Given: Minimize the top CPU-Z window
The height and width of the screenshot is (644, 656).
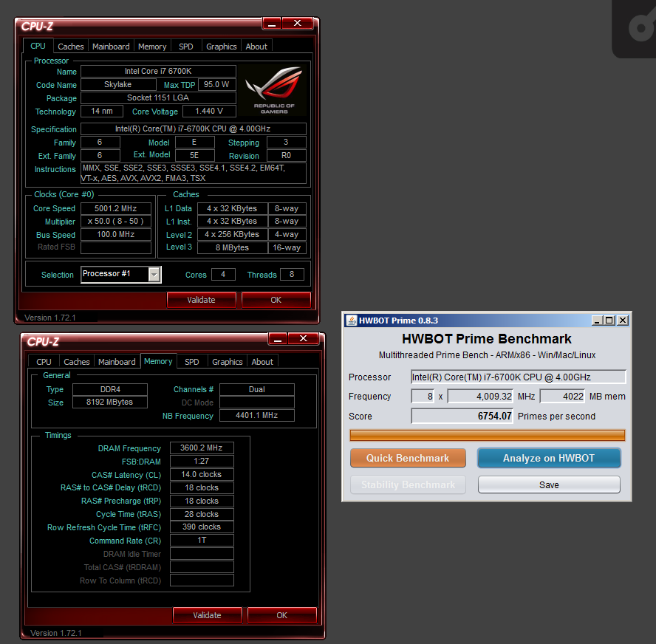Looking at the screenshot, I should coord(272,24).
